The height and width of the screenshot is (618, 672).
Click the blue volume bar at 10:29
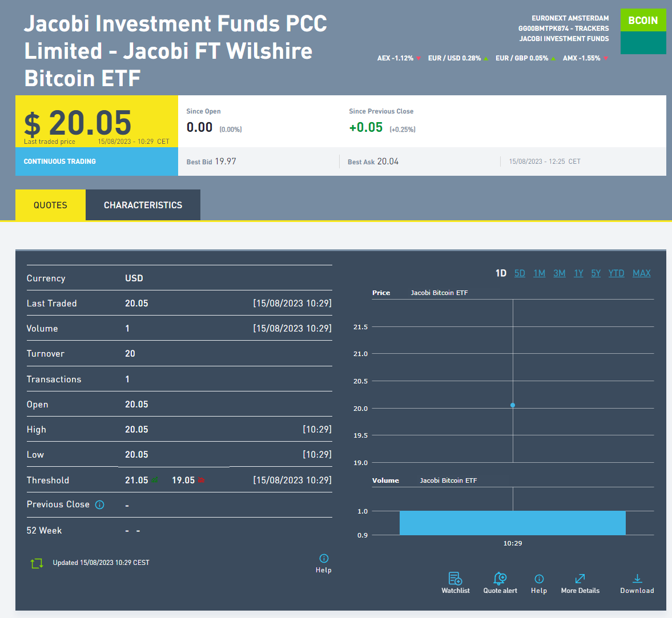point(512,523)
